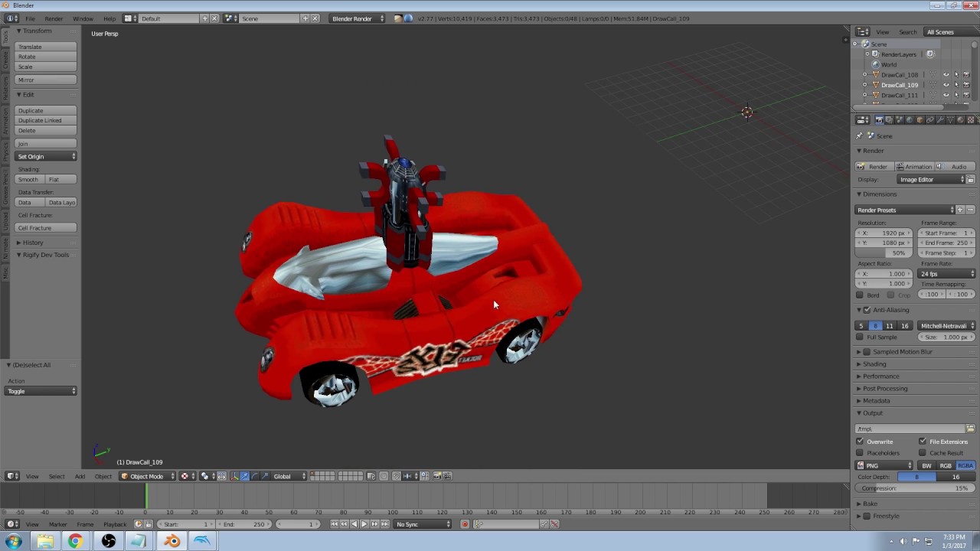Click the Blender icon in Windows taskbar
Viewport: 980px width, 551px height.
point(171,541)
